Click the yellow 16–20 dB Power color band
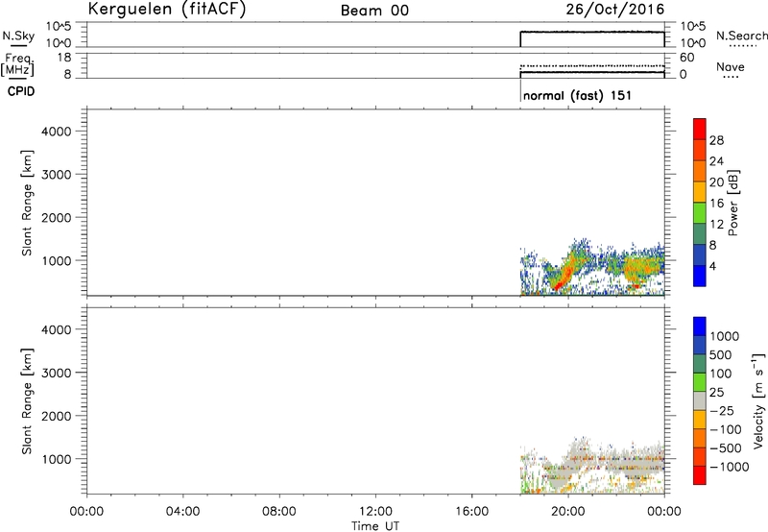768x532 pixels. [700, 191]
